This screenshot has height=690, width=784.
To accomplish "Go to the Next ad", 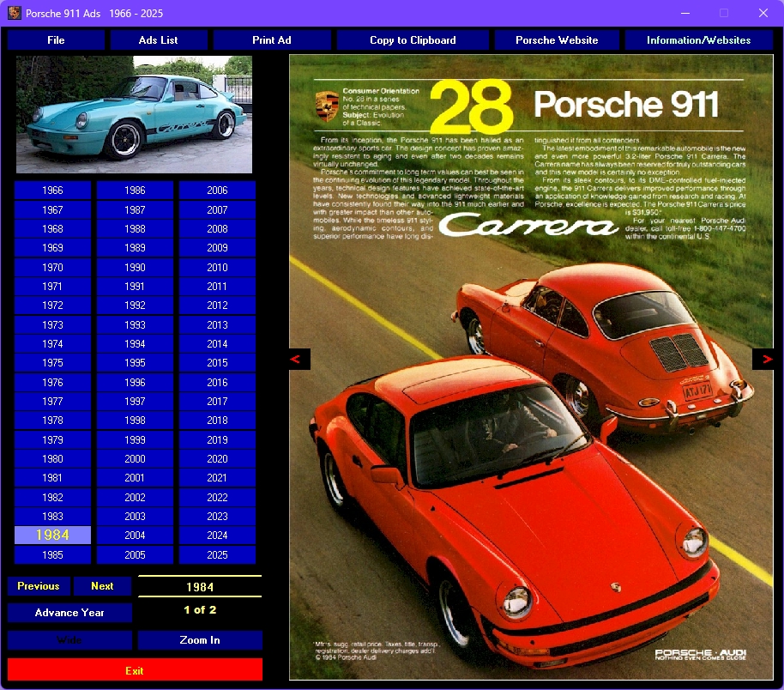I will [102, 586].
